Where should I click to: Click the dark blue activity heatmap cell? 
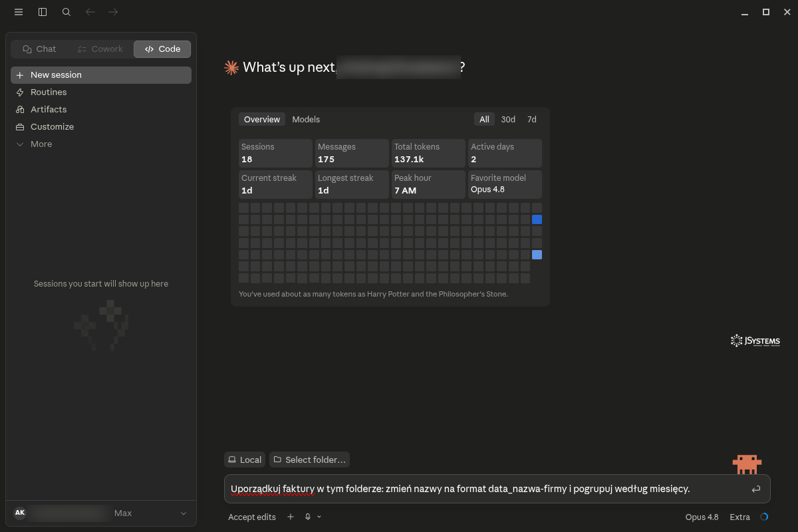[x=537, y=219]
